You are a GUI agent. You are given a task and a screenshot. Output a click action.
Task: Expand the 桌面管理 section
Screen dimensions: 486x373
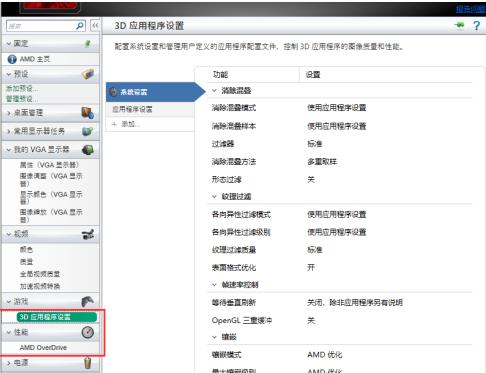click(9, 113)
